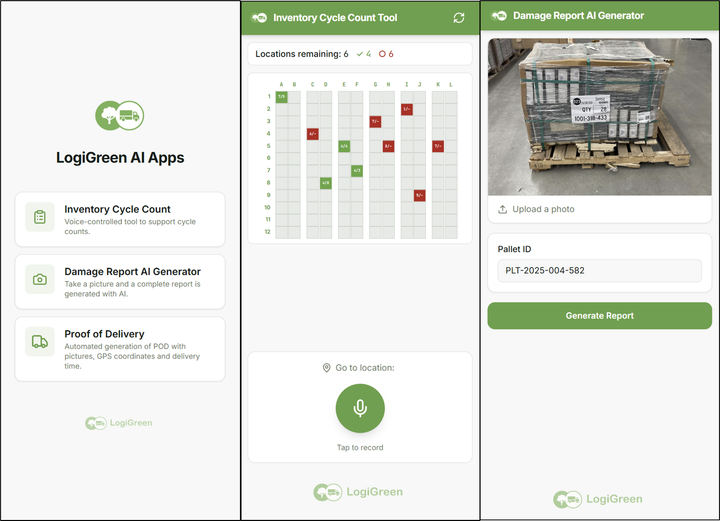Click the camera icon on Damage Report card
720x521 pixels.
pos(40,279)
